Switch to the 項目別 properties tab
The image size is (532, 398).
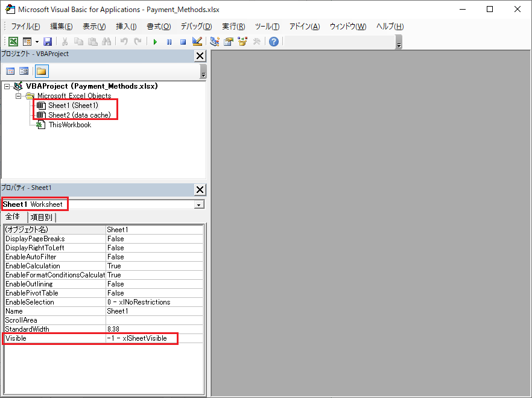[x=42, y=218]
